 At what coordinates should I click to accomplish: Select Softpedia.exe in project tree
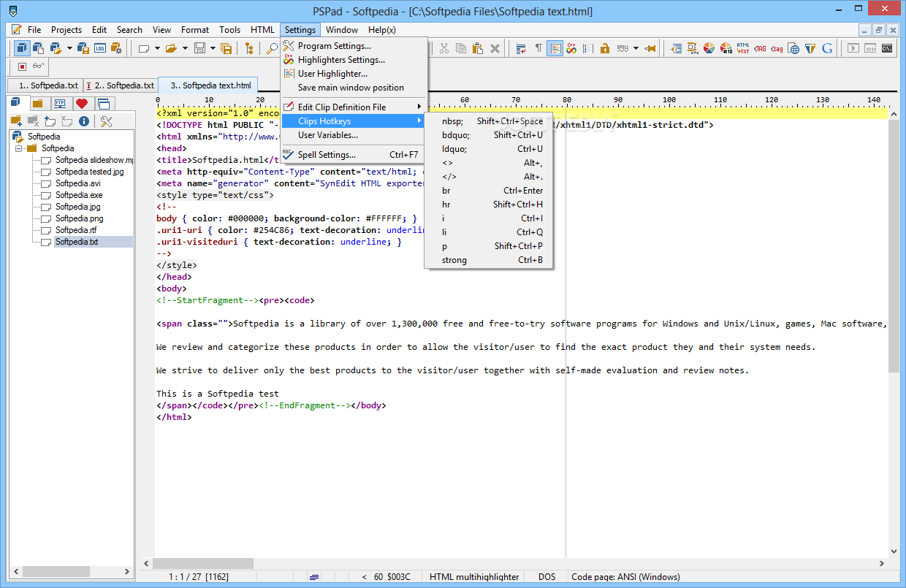tap(79, 195)
